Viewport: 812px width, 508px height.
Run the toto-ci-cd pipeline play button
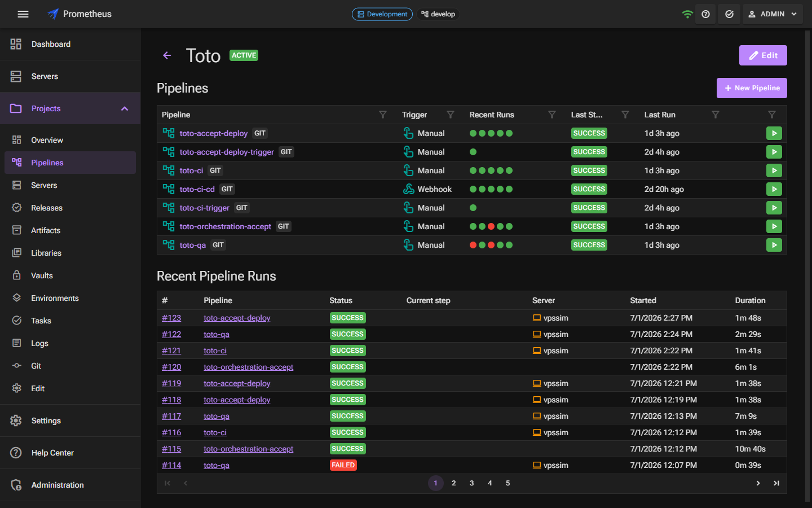(x=774, y=189)
